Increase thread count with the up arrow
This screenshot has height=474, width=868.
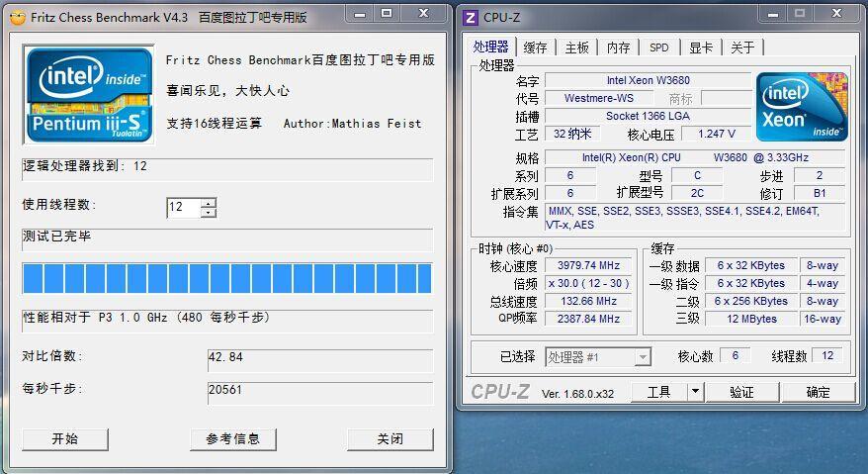[x=209, y=203]
